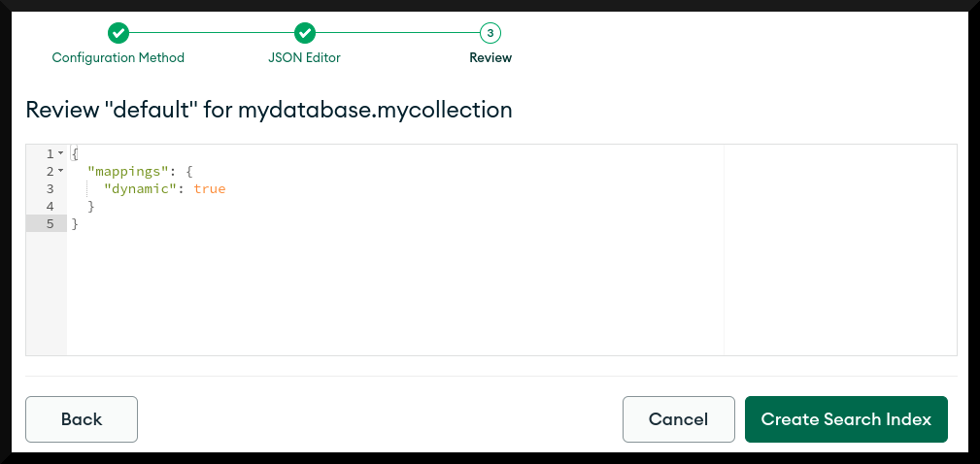
Task: Select the Review step label
Action: click(x=490, y=57)
